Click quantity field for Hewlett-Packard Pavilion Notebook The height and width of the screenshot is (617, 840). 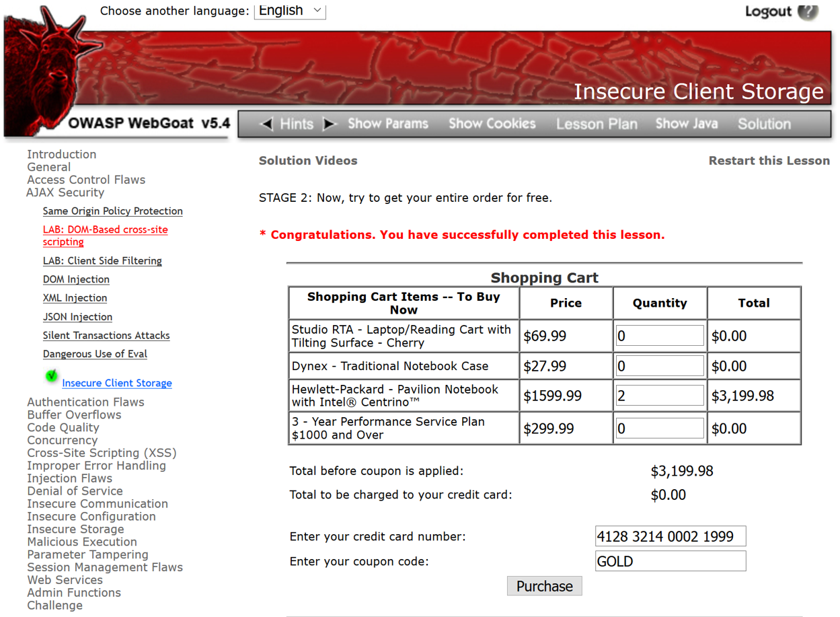(660, 396)
